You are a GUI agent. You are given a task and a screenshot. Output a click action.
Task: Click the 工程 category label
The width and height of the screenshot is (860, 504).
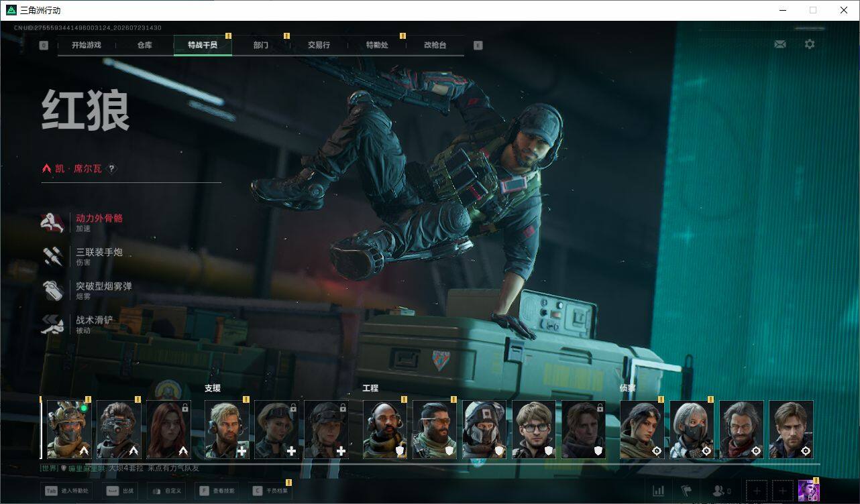(370, 388)
